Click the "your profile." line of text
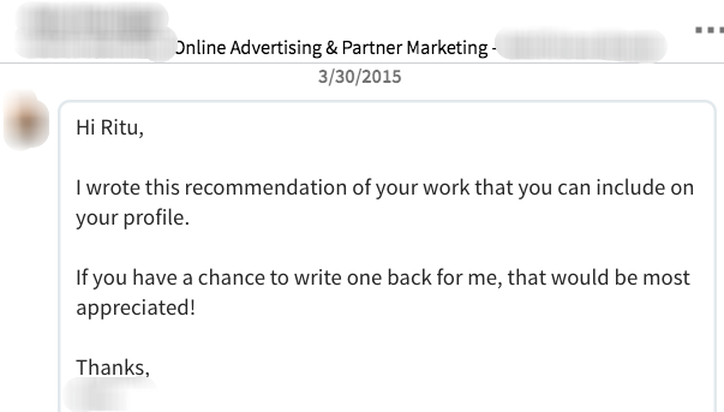The height and width of the screenshot is (412, 724). coord(132,218)
